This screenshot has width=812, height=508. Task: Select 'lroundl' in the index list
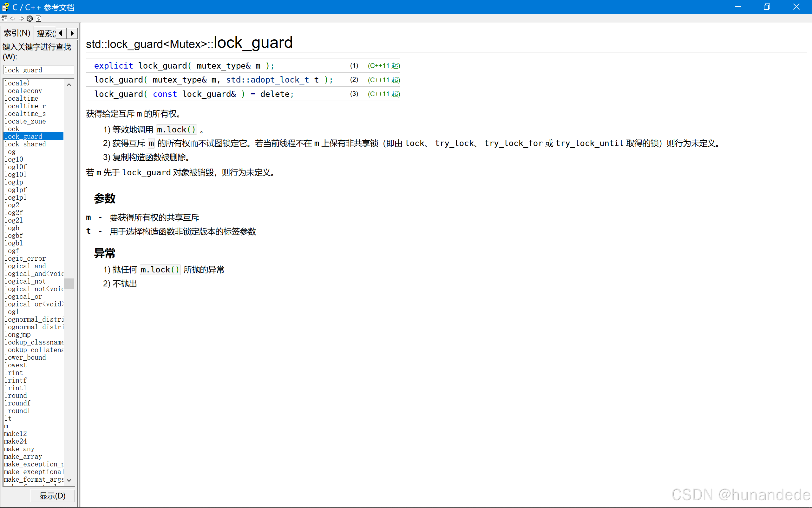pyautogui.click(x=17, y=411)
